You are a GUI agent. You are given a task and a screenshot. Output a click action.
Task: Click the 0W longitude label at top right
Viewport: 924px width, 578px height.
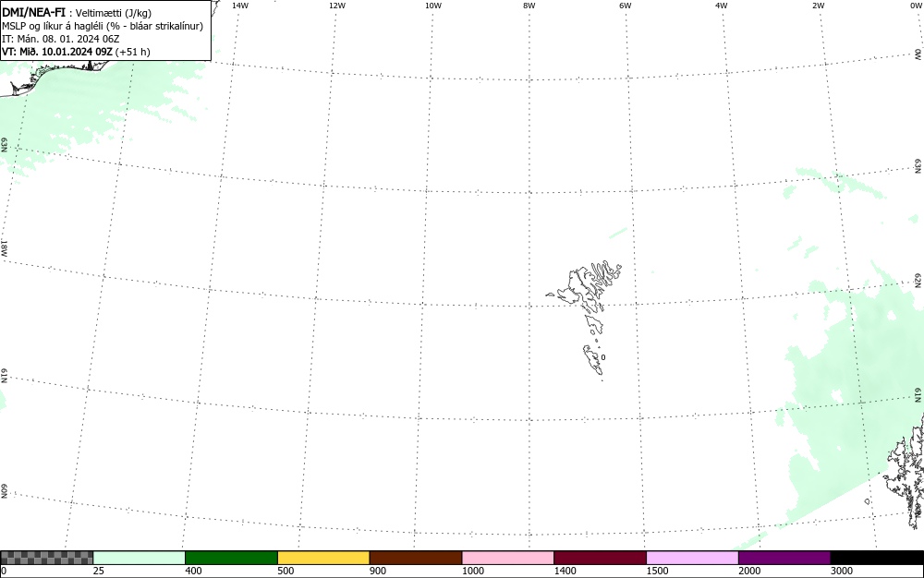click(916, 6)
